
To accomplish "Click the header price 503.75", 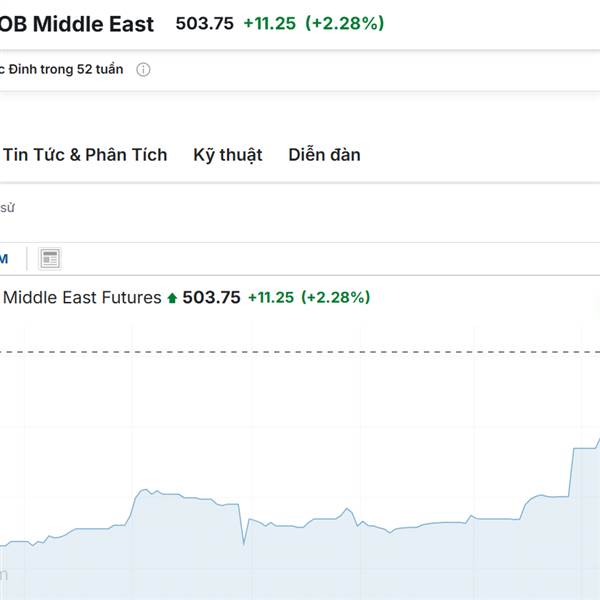I will tap(204, 23).
